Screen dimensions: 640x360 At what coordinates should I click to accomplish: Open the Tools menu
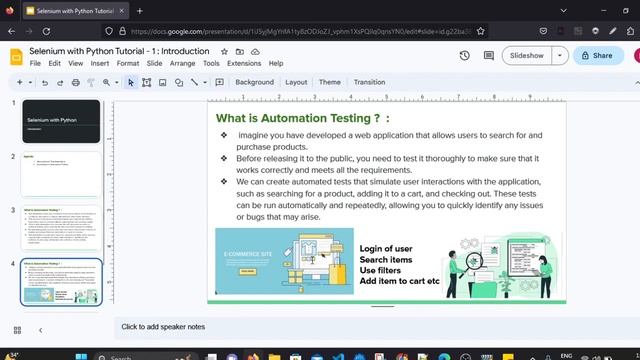pos(211,63)
